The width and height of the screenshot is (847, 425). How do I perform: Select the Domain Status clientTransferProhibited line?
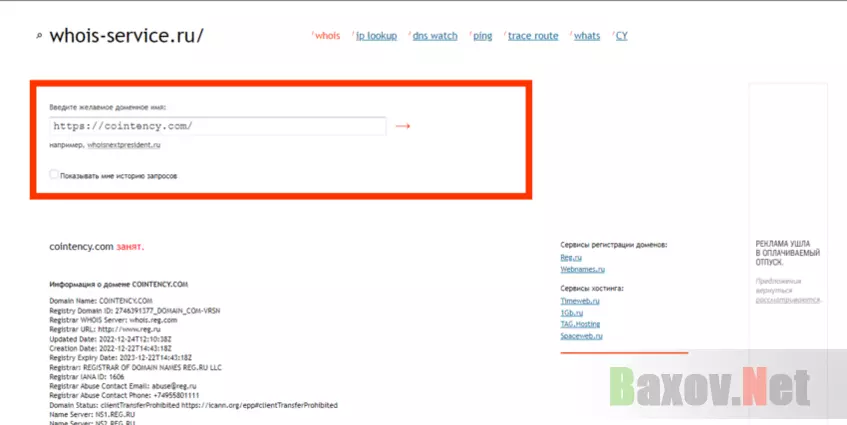coord(193,405)
